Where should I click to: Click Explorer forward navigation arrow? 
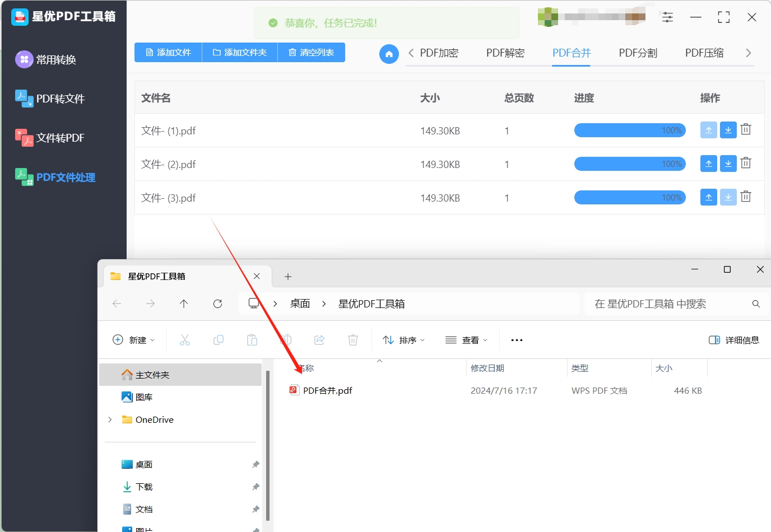[150, 304]
